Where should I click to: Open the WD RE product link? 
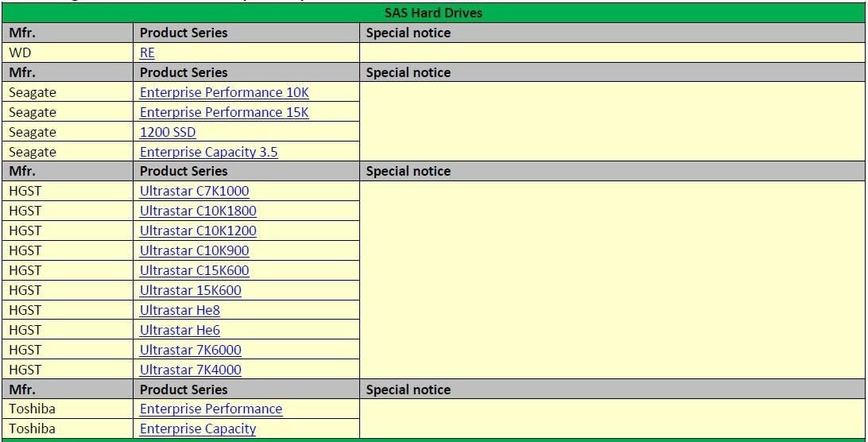pyautogui.click(x=147, y=52)
